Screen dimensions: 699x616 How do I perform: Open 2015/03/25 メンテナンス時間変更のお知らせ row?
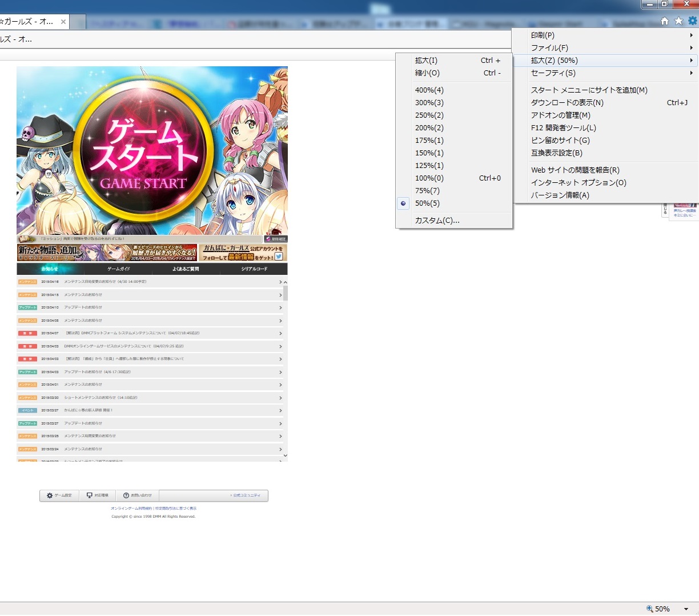coord(150,436)
